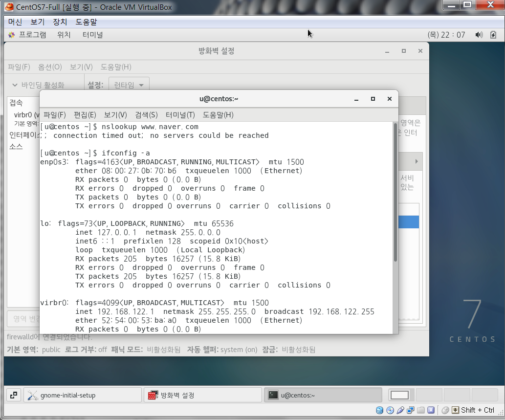Image resolution: width=505 pixels, height=420 pixels.
Task: Open firewall window 파일(F) menu
Action: point(19,67)
